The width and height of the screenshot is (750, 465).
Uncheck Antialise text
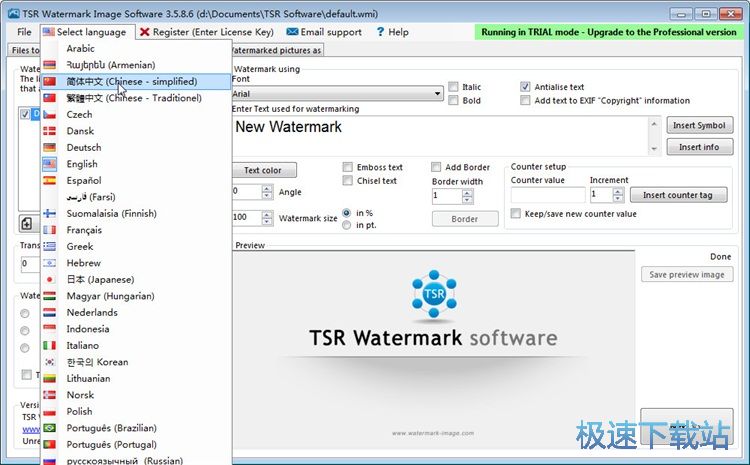point(525,87)
